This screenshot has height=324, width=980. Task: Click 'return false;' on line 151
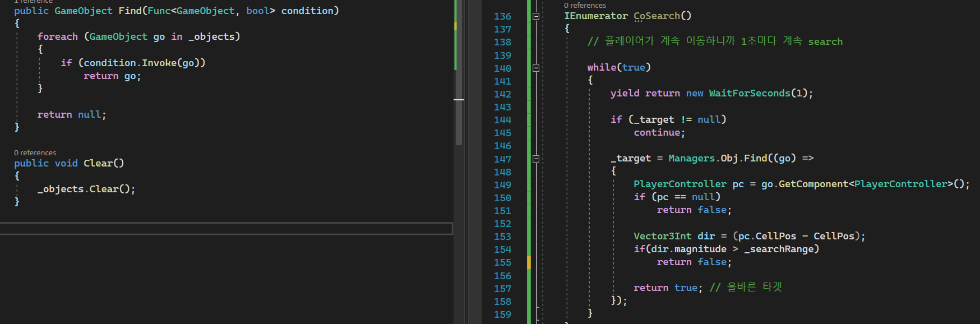click(x=694, y=210)
